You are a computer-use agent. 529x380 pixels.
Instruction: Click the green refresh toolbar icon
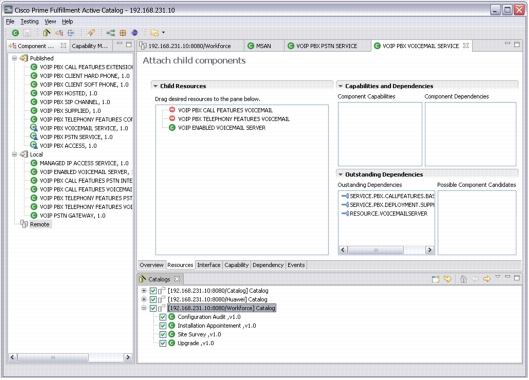(15, 33)
